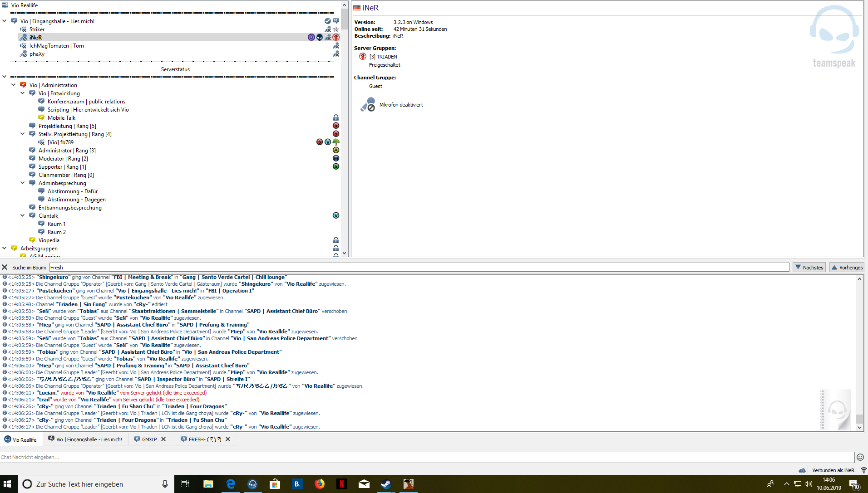Click the Mikrofon deaktiviert icon

[368, 105]
